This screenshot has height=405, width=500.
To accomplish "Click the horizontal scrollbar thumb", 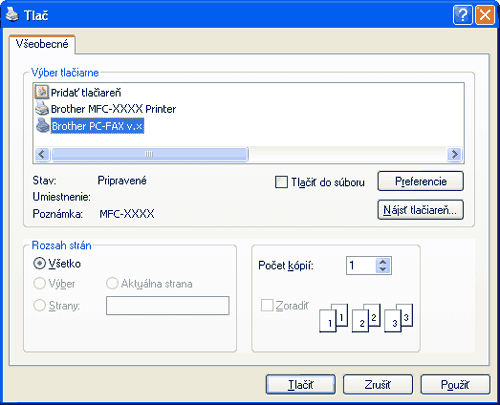I will point(150,154).
